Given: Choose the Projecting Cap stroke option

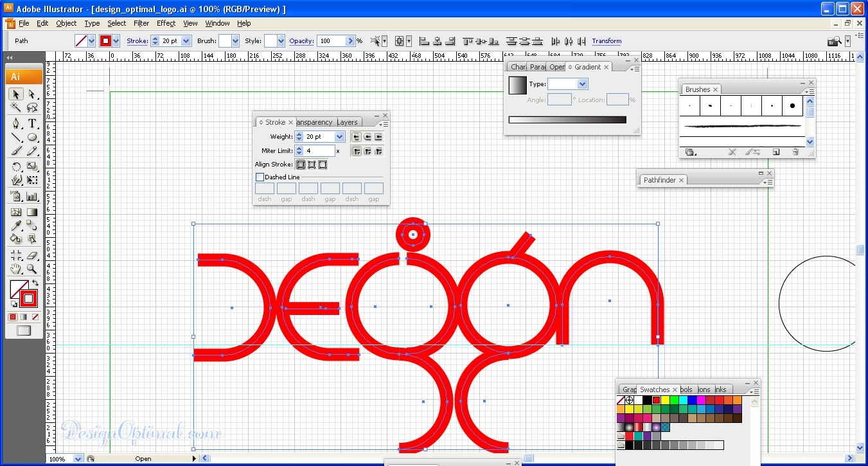Looking at the screenshot, I should (x=378, y=136).
